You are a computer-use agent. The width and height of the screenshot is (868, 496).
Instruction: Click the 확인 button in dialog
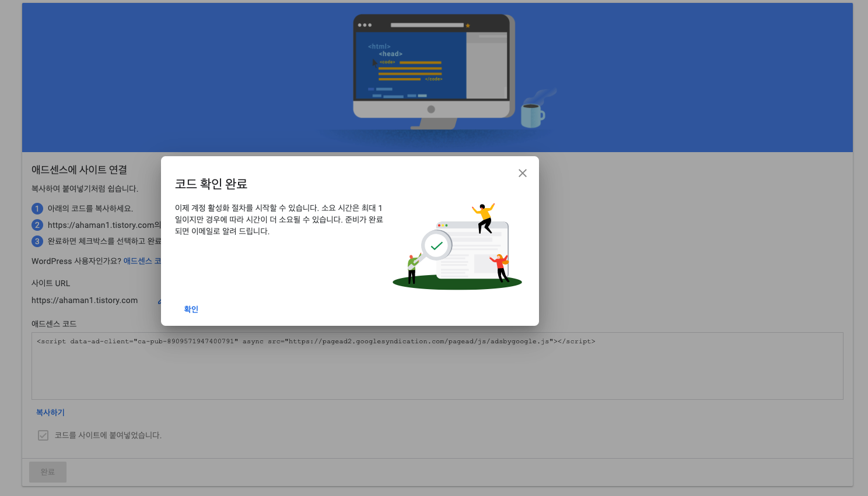191,309
